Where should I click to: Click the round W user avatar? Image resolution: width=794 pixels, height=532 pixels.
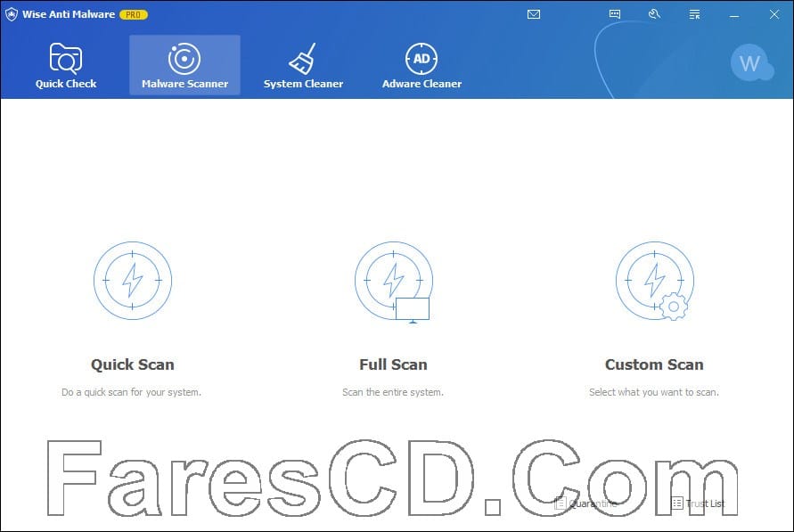(751, 63)
